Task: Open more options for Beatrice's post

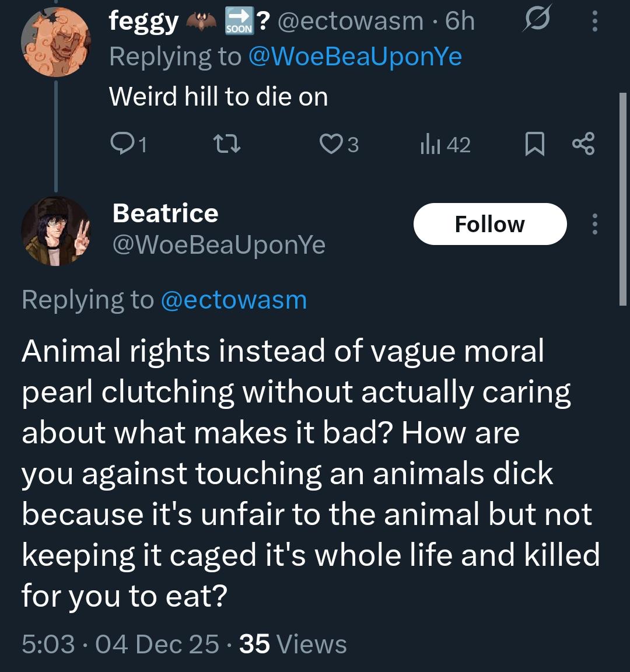Action: click(x=594, y=224)
